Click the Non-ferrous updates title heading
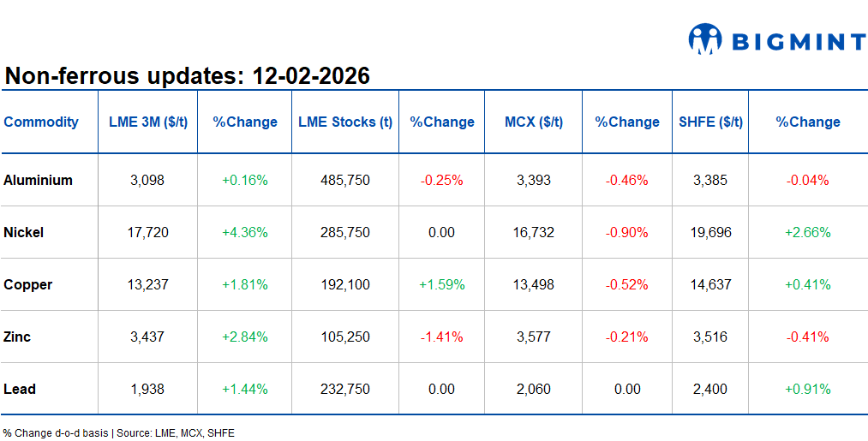Viewport: 868px width, 441px height. click(188, 76)
